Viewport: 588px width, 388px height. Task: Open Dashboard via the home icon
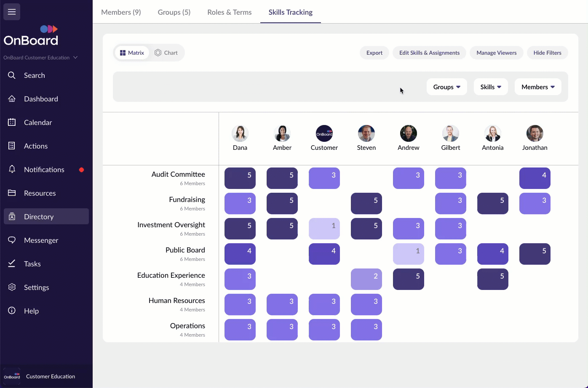point(12,99)
